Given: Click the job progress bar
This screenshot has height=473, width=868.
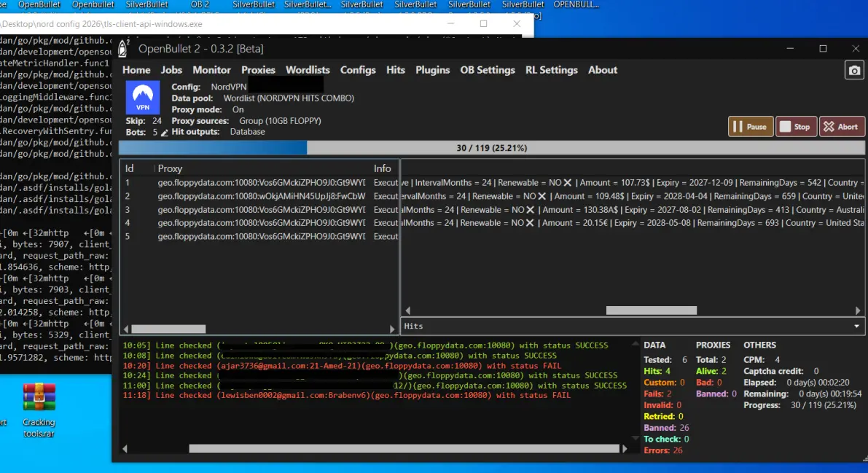Looking at the screenshot, I should [491, 148].
